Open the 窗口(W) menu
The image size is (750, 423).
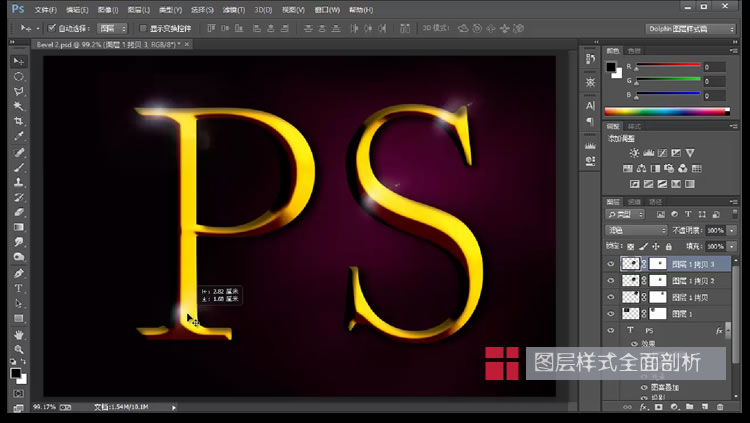click(327, 10)
